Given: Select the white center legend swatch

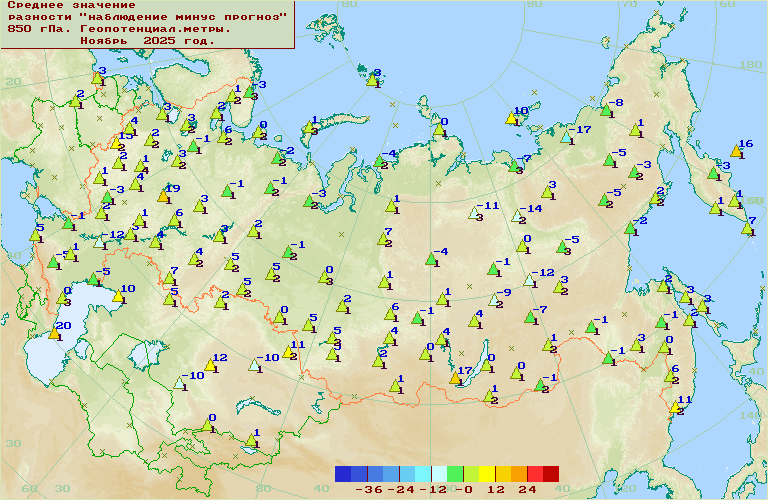Looking at the screenshot, I should pyautogui.click(x=439, y=474).
